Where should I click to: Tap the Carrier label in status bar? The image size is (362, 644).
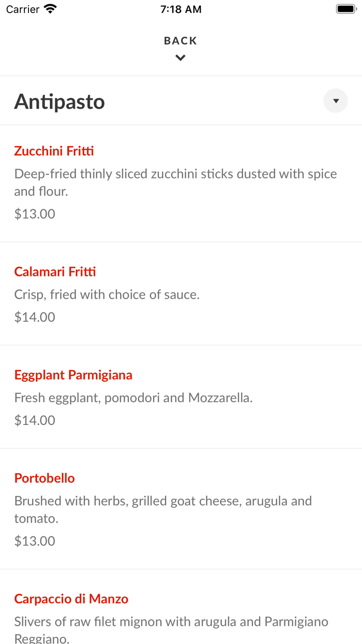click(22, 9)
